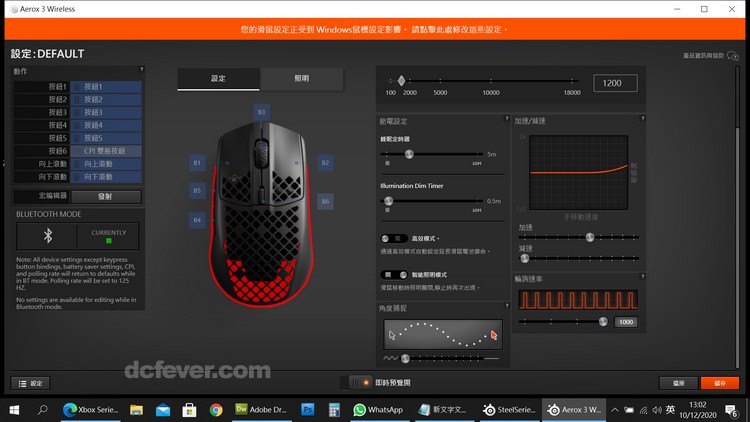Viewport: 750px width, 422px height.
Task: Click the orange 儲存 save button
Action: 720,383
